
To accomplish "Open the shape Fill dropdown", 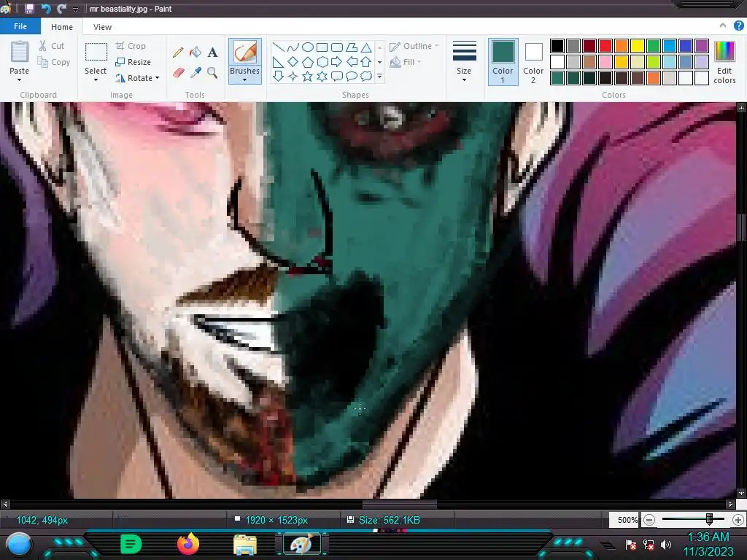I will coord(406,62).
